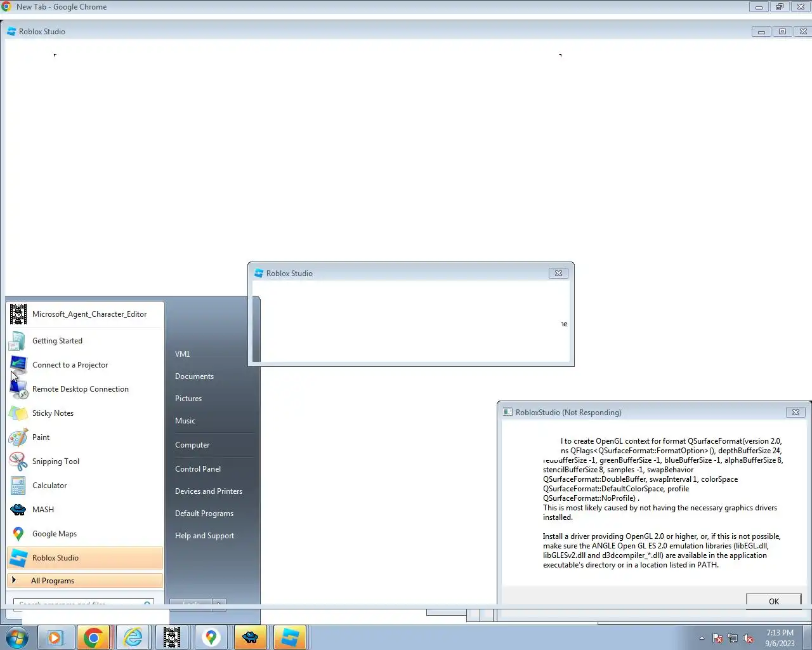The width and height of the screenshot is (812, 650).
Task: Click the Roblox Studio logo in title bar
Action: click(11, 32)
